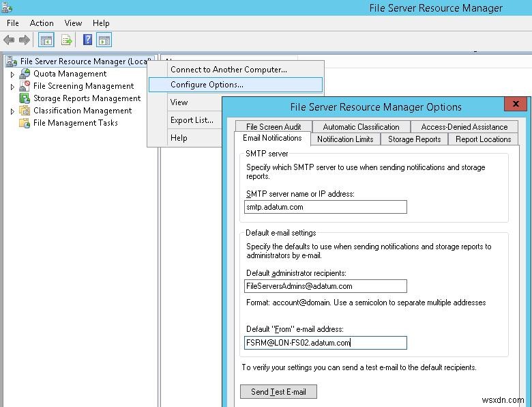This screenshot has height=407, width=532.
Task: Open the View submenu in context menu
Action: [186, 102]
